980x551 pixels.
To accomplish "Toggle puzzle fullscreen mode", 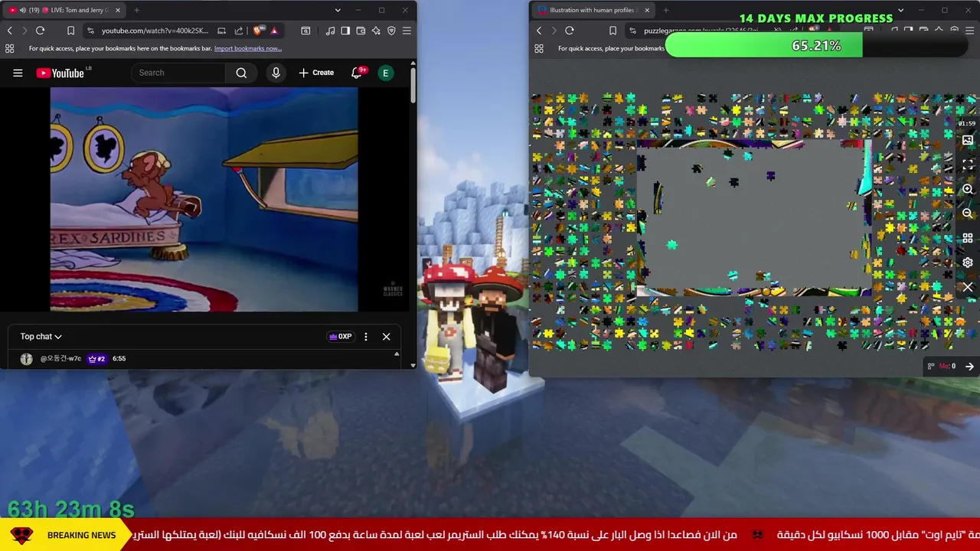I will pyautogui.click(x=968, y=165).
